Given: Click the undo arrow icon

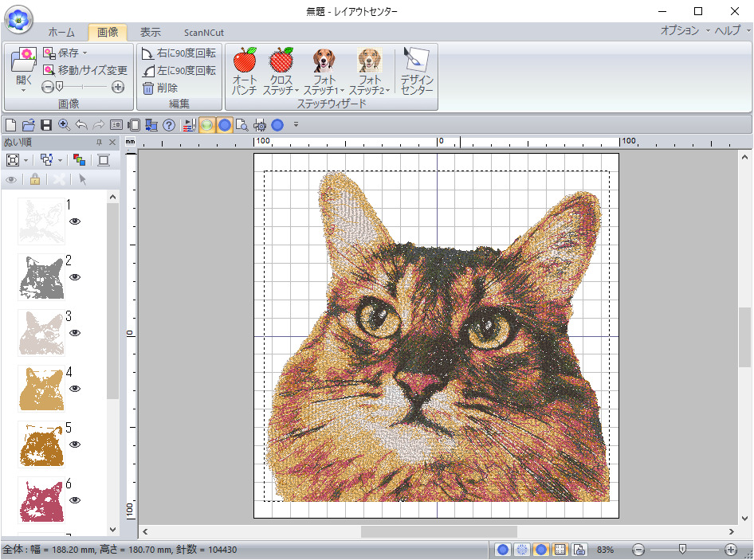Looking at the screenshot, I should point(81,125).
